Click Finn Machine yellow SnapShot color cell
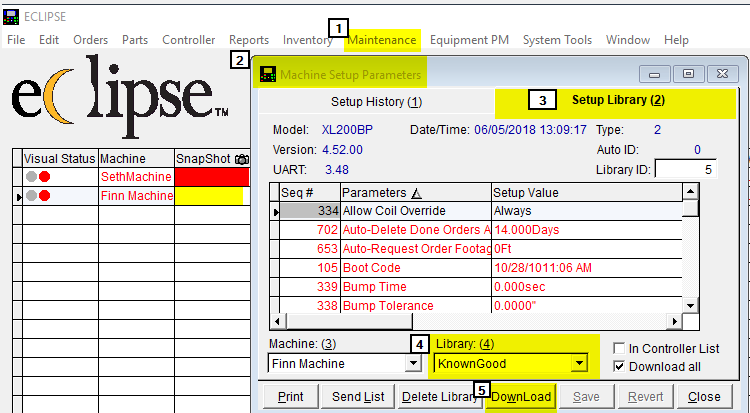Image resolution: width=750 pixels, height=413 pixels. (210, 196)
